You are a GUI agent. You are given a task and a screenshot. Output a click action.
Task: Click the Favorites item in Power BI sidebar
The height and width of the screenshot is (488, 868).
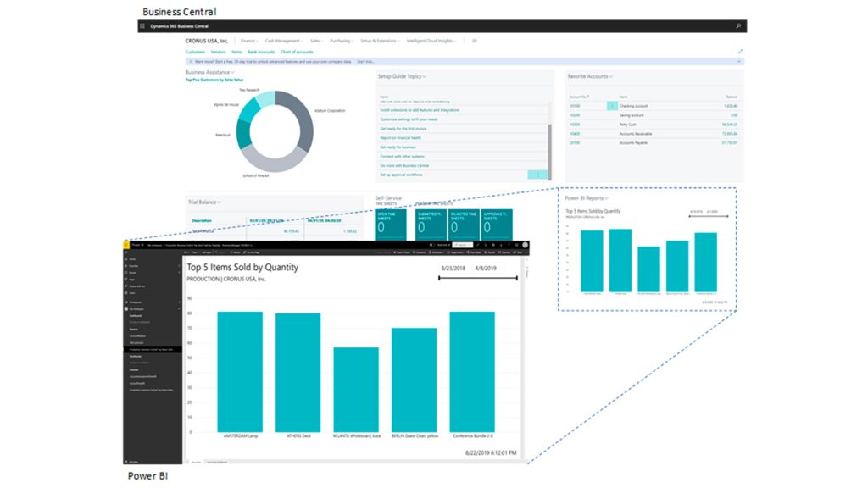(133, 266)
